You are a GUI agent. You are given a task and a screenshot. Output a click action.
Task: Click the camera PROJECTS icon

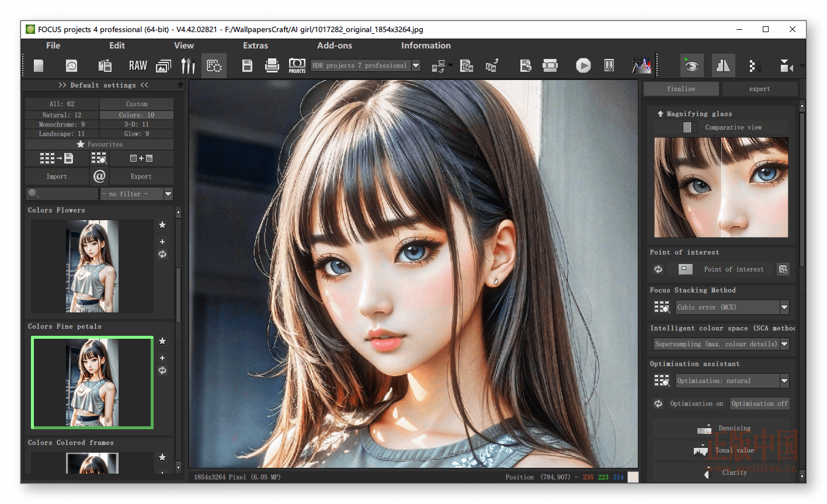tap(297, 65)
